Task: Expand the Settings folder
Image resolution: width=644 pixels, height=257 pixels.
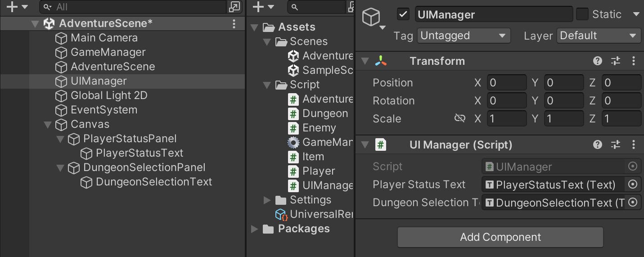Action: tap(267, 200)
